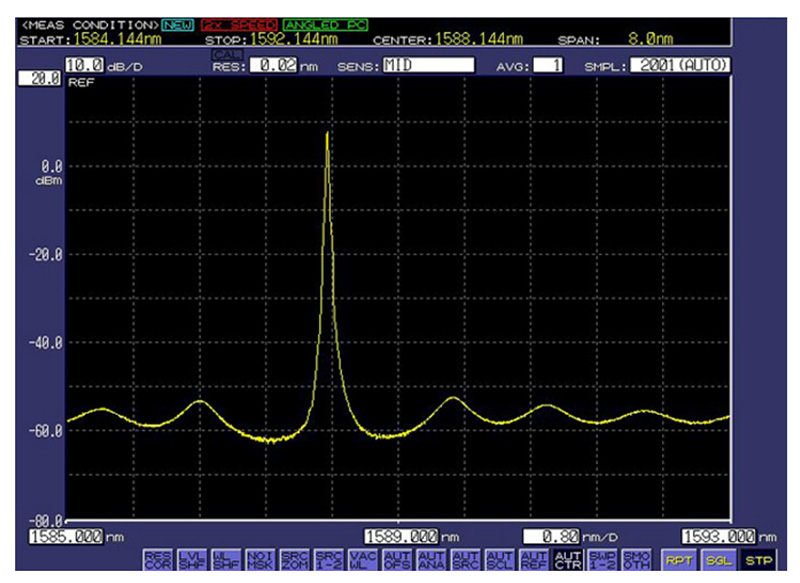Click the SMO OTH smoothing icon

pos(635,560)
